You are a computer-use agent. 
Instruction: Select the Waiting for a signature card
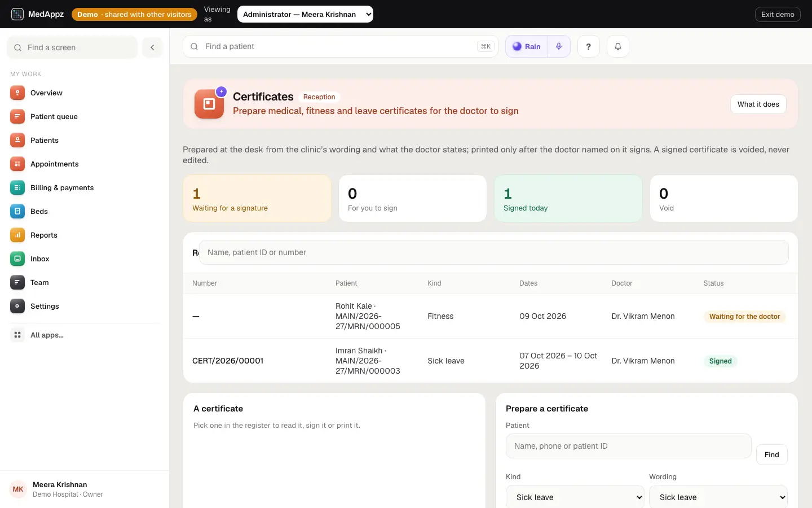tap(257, 199)
